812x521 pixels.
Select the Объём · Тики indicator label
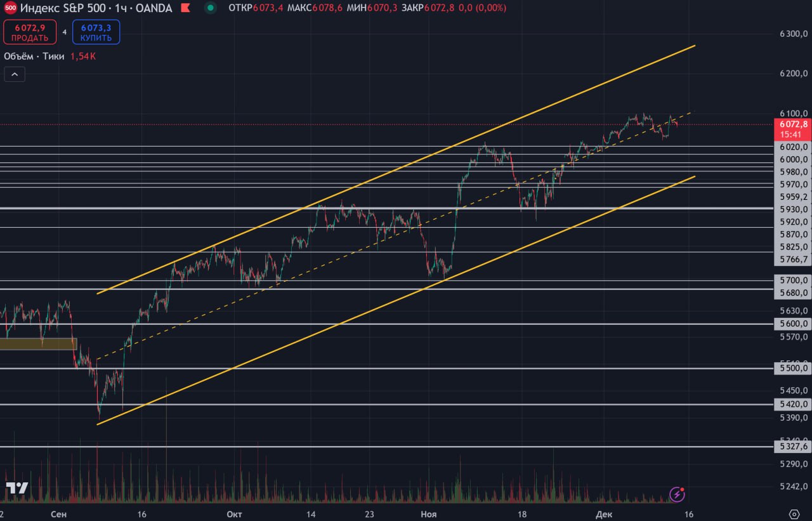[34, 56]
